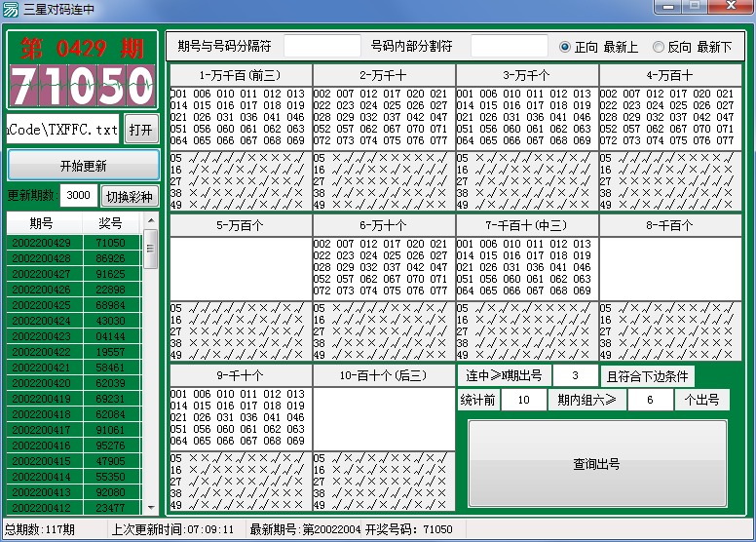Click the app icon in title bar

(12, 9)
